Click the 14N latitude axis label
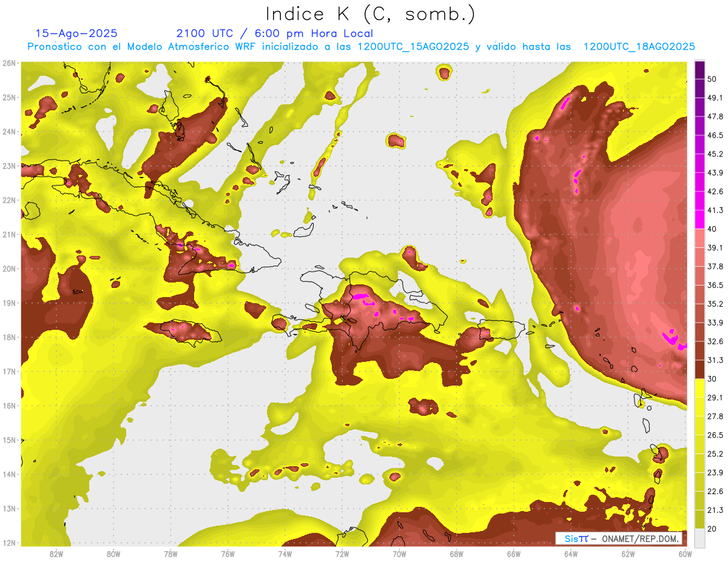 click(x=9, y=474)
